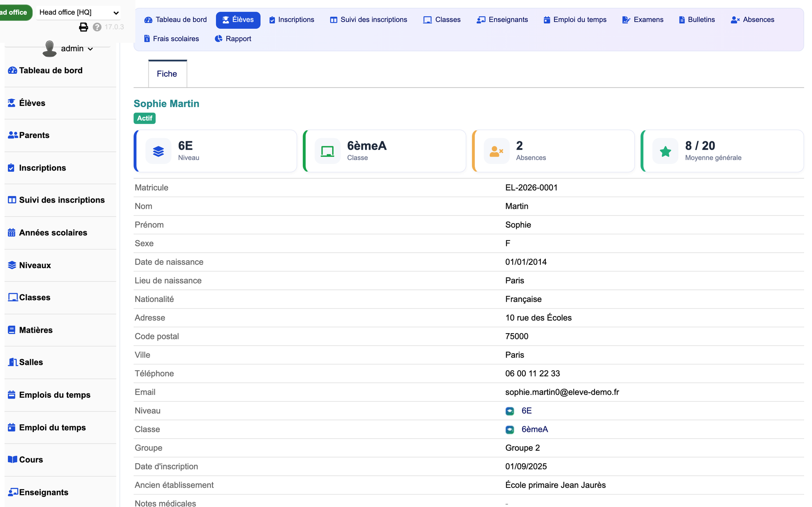Open Frais scolaires in the top menu
The image size is (812, 507).
pyautogui.click(x=171, y=39)
